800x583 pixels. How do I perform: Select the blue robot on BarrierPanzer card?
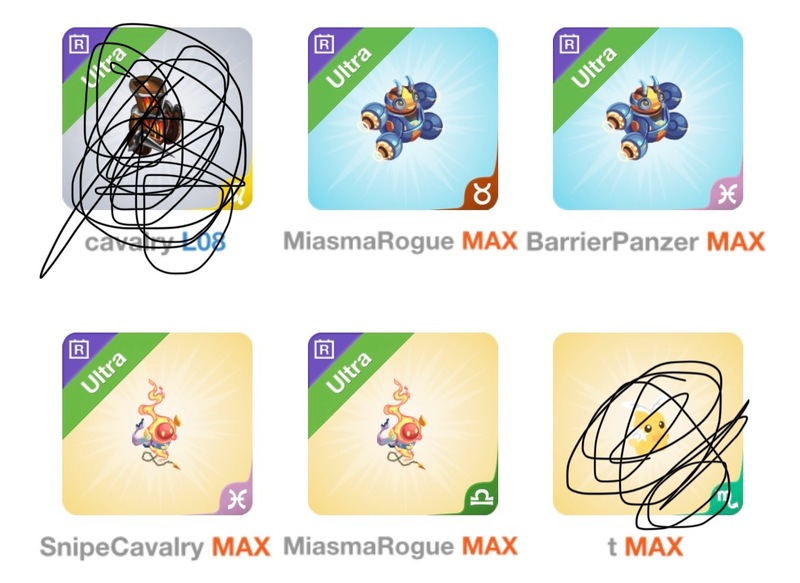tap(647, 119)
